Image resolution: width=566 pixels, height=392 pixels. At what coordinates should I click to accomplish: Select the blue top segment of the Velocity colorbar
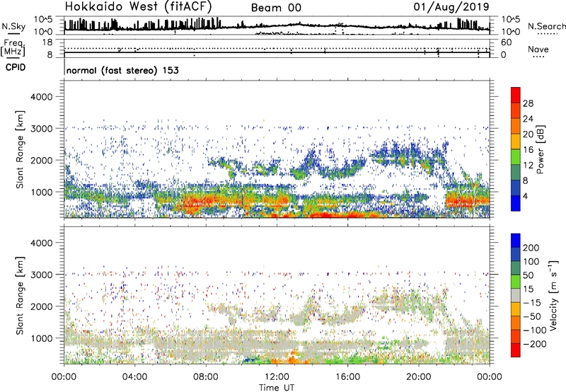(516, 241)
